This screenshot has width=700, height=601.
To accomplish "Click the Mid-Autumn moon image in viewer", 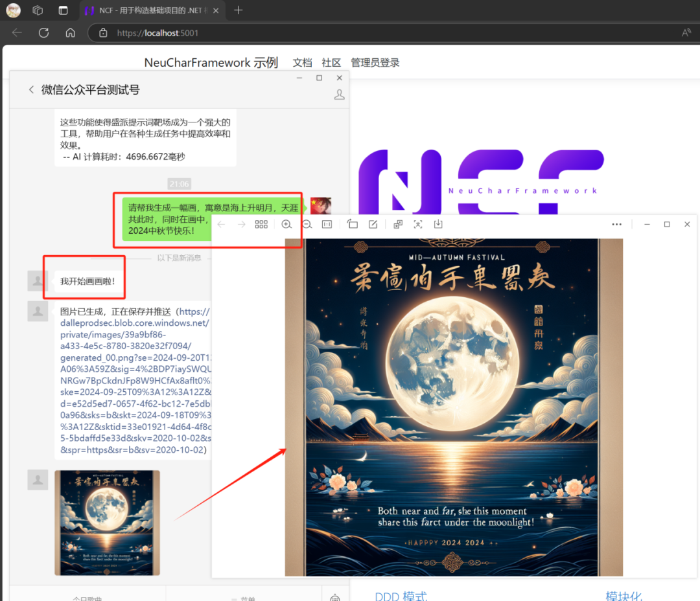I will 454,407.
